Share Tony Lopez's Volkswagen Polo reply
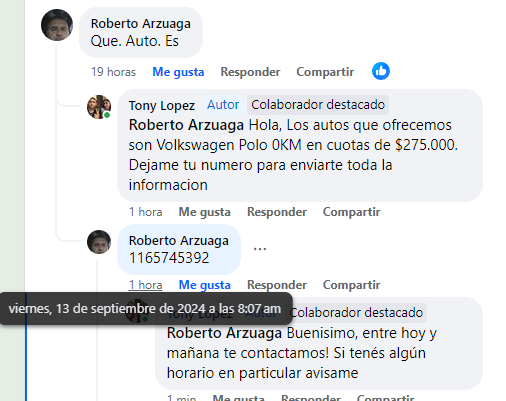 pos(352,212)
